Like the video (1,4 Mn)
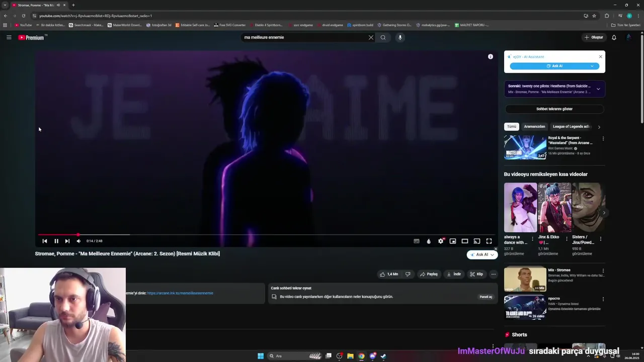The height and width of the screenshot is (362, 644). click(x=389, y=274)
